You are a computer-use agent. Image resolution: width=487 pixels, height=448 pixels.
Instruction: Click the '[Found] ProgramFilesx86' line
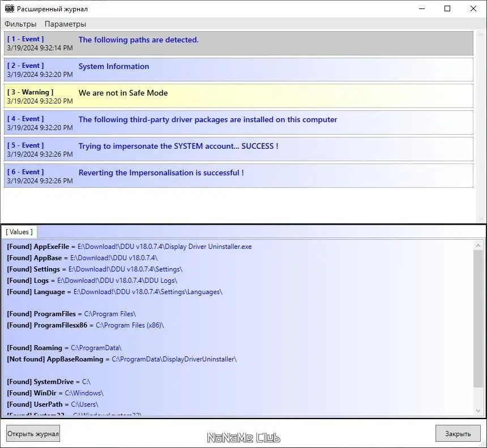[86, 325]
